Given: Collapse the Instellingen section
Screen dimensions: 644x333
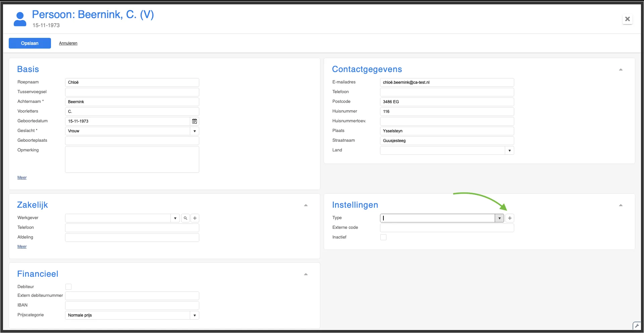Looking at the screenshot, I should (621, 205).
